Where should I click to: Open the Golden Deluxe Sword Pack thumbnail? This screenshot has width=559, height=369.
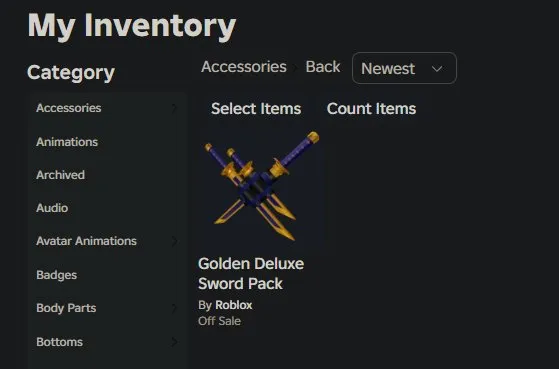(262, 187)
